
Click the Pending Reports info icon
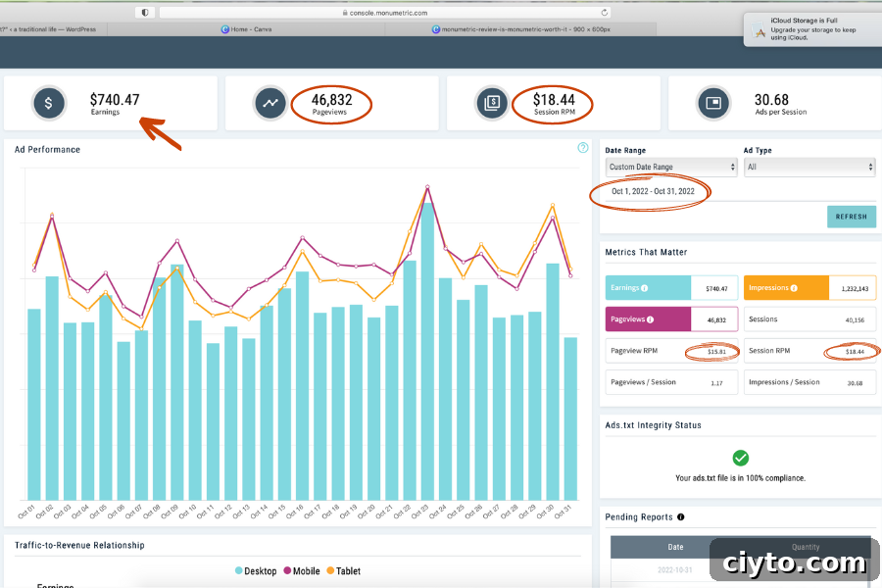coord(681,517)
